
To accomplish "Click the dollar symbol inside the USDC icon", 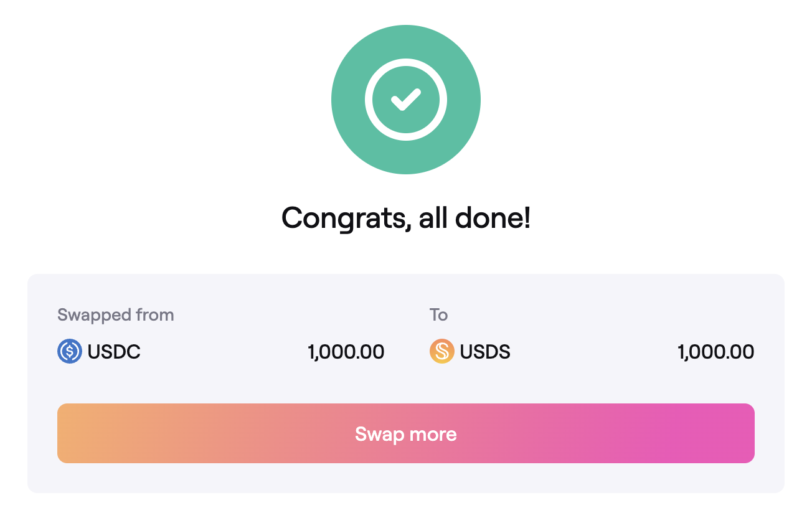I will pyautogui.click(x=70, y=352).
